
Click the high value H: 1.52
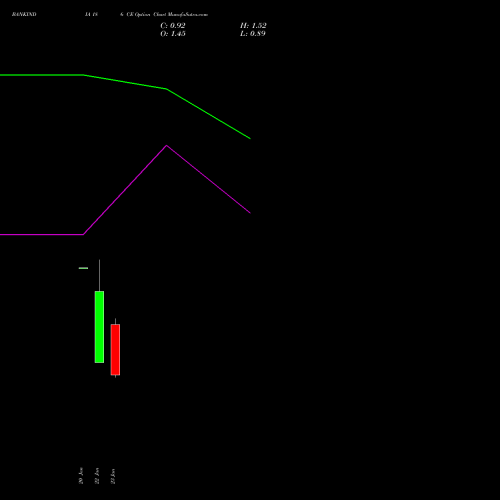tap(253, 26)
